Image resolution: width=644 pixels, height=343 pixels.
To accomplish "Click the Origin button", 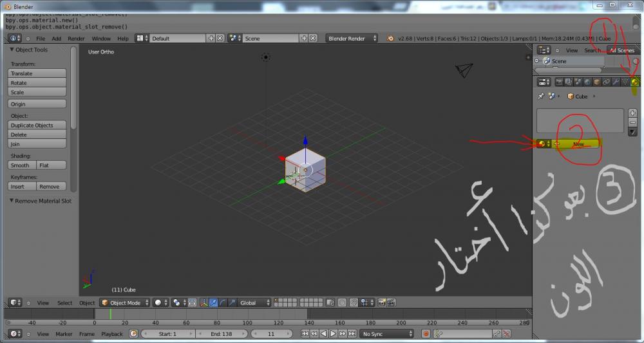I will 37,104.
